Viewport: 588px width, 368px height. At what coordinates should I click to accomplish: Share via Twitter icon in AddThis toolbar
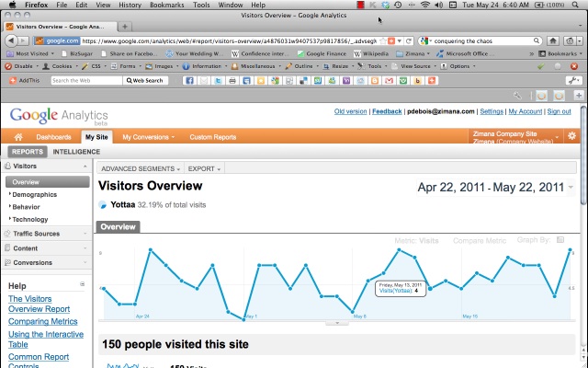click(x=218, y=80)
